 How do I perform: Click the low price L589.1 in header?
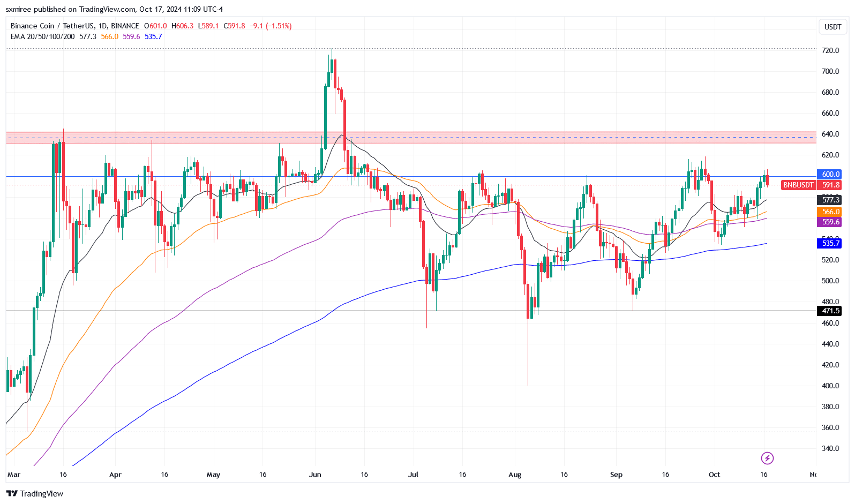point(208,26)
